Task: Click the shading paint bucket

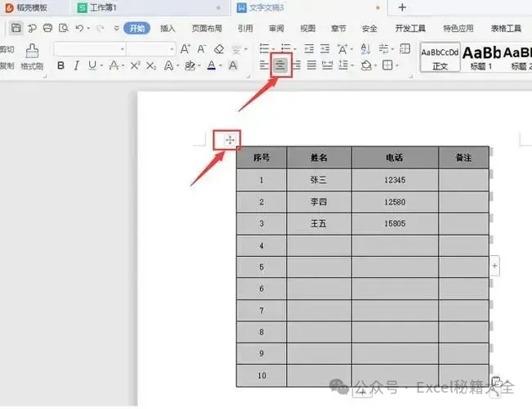Action: pyautogui.click(x=366, y=65)
